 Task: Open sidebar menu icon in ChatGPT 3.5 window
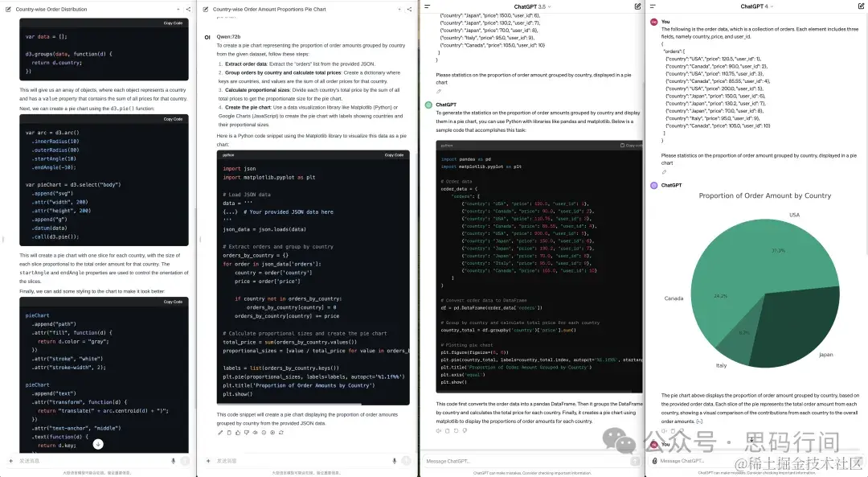(428, 6)
